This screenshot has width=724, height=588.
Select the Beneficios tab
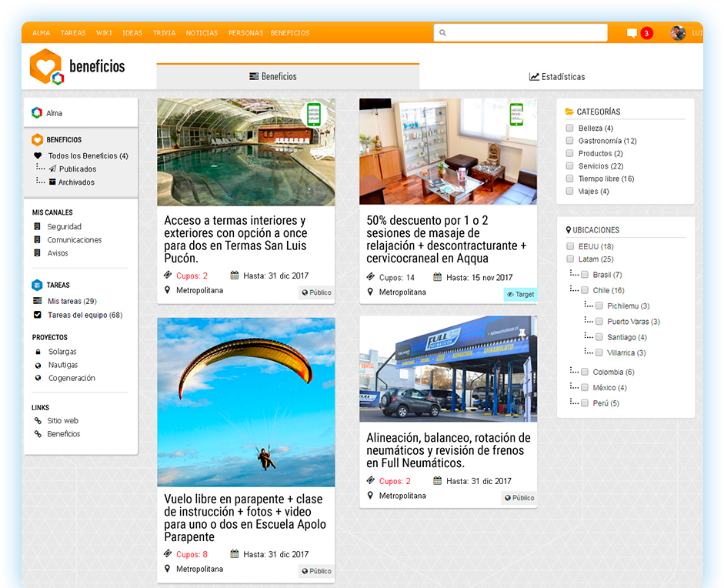(x=288, y=77)
